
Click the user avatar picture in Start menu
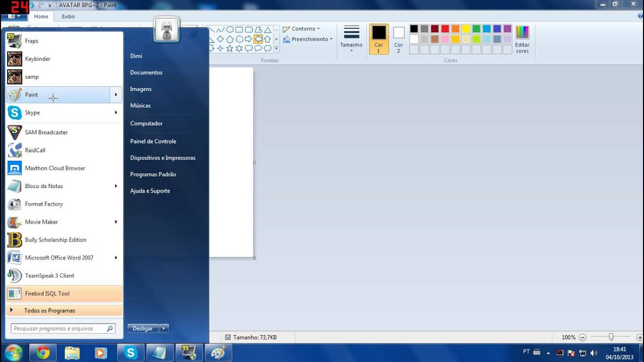pos(167,30)
